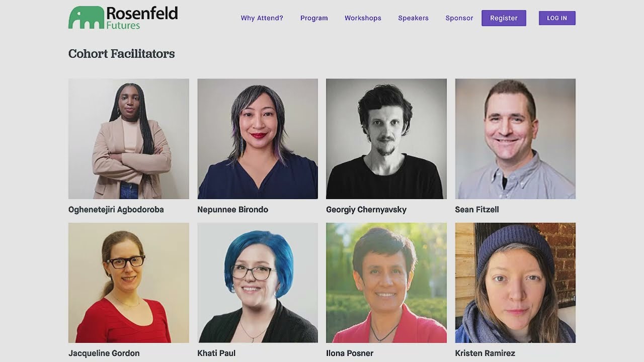
Task: Open Jacqueline Gordon's photo
Action: click(x=129, y=283)
